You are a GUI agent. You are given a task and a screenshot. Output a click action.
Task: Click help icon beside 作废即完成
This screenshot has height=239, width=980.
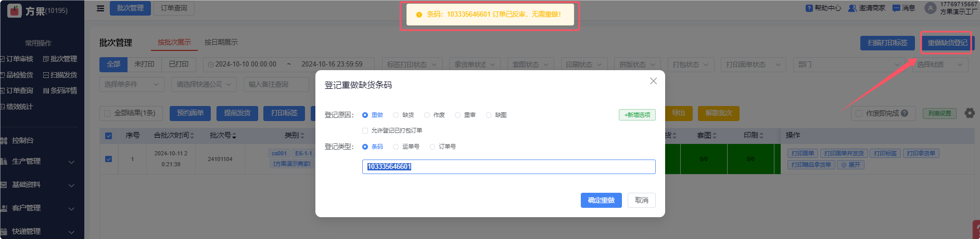tap(905, 113)
